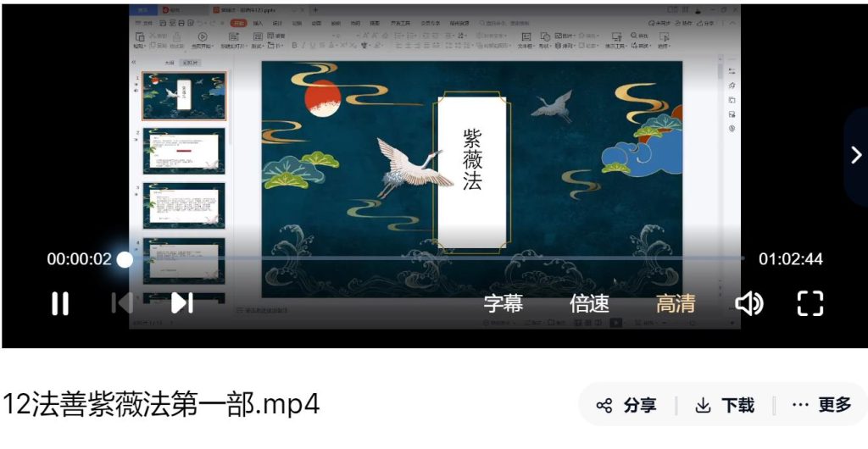Select the second slide thumbnail

tap(184, 151)
